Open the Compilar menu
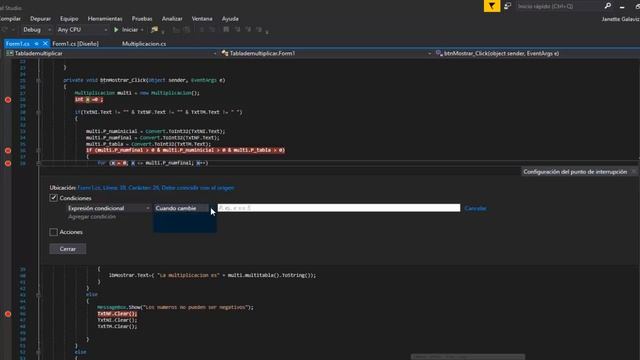 tap(10, 19)
